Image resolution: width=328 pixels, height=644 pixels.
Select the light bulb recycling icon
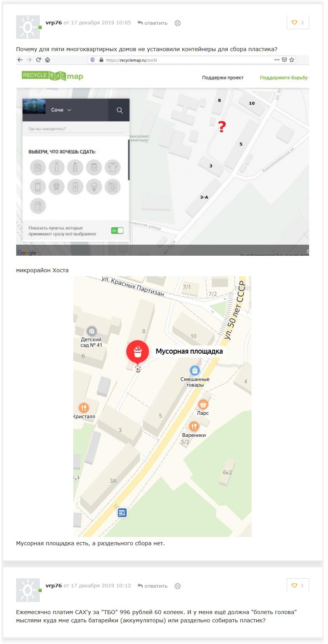(x=94, y=186)
